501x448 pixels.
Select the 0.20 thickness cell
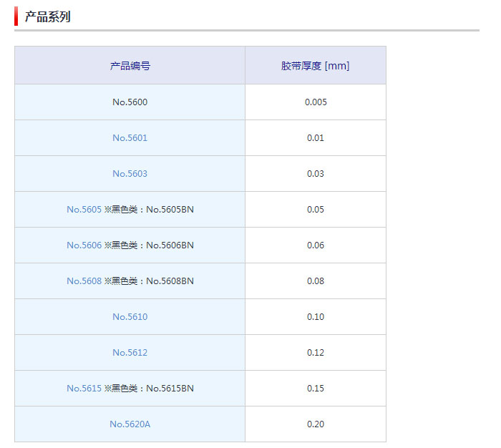(x=315, y=424)
